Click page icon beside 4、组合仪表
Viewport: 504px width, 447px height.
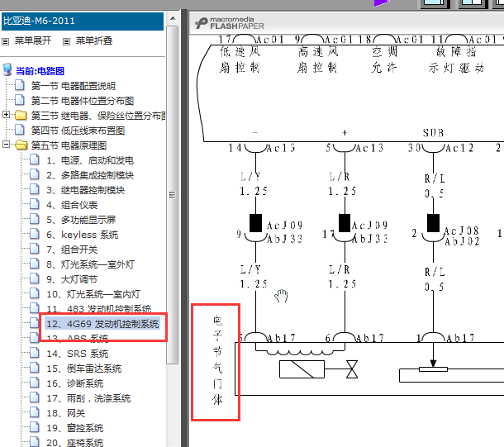[35, 204]
